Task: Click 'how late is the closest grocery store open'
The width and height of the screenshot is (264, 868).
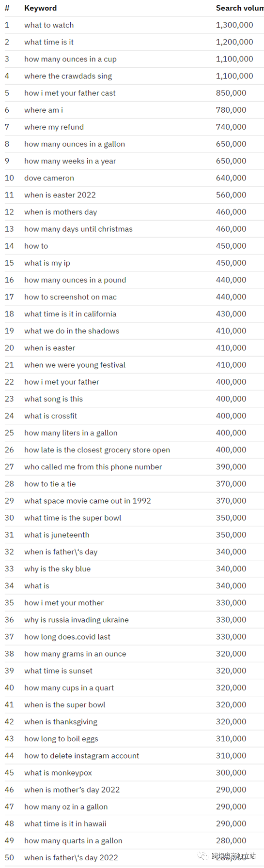Action: click(x=97, y=450)
